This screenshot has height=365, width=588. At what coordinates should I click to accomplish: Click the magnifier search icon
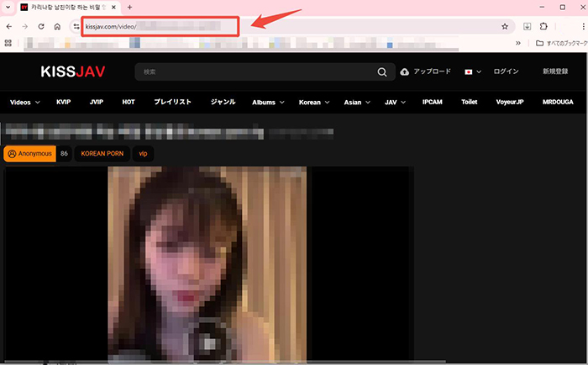click(x=383, y=72)
